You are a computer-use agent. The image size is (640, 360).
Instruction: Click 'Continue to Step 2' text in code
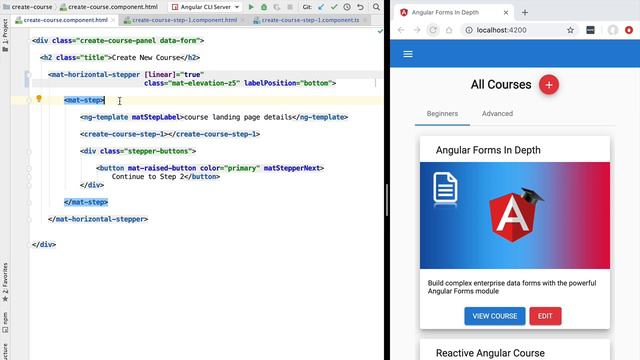[147, 177]
